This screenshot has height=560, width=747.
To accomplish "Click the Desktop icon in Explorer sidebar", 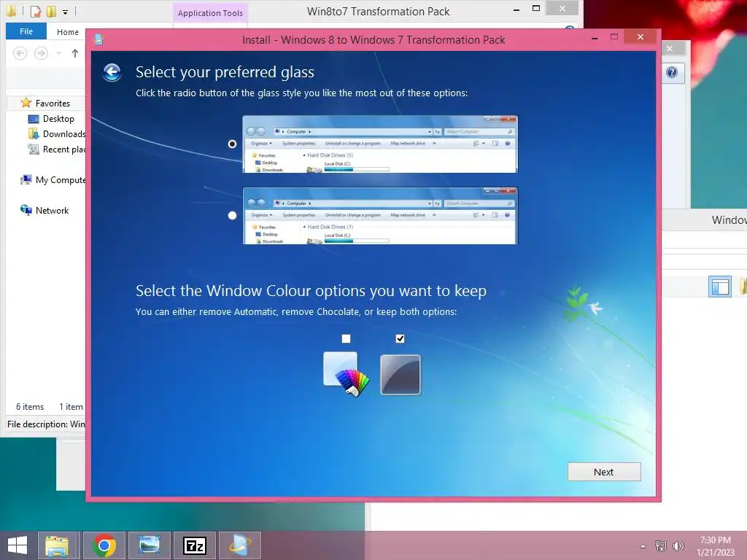I will [x=34, y=119].
